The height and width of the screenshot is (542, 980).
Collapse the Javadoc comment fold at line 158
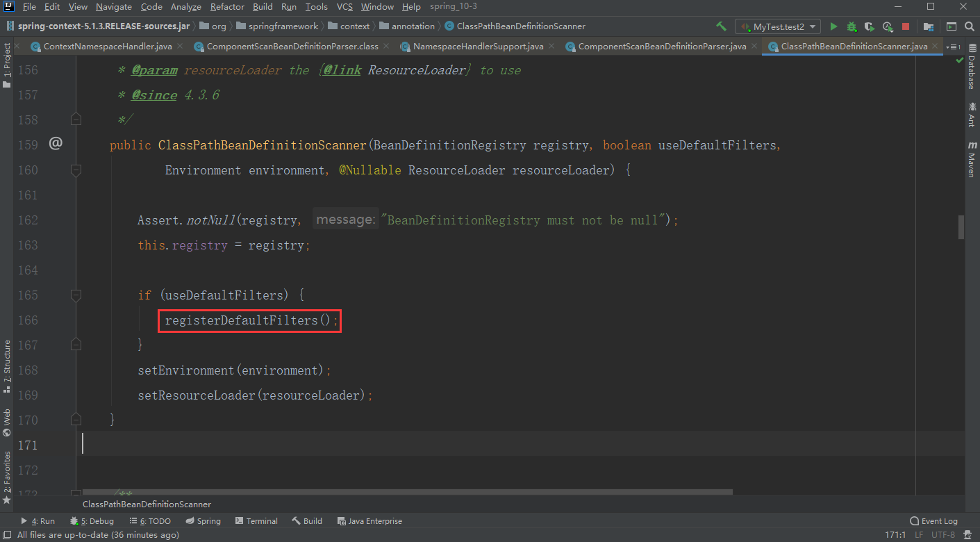76,120
